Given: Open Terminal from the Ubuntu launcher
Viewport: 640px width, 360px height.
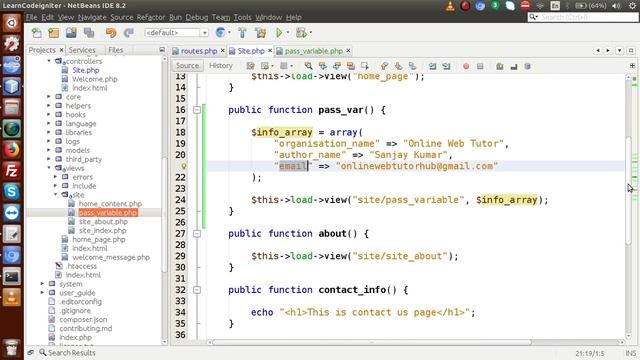Looking at the screenshot, I should [x=11, y=277].
